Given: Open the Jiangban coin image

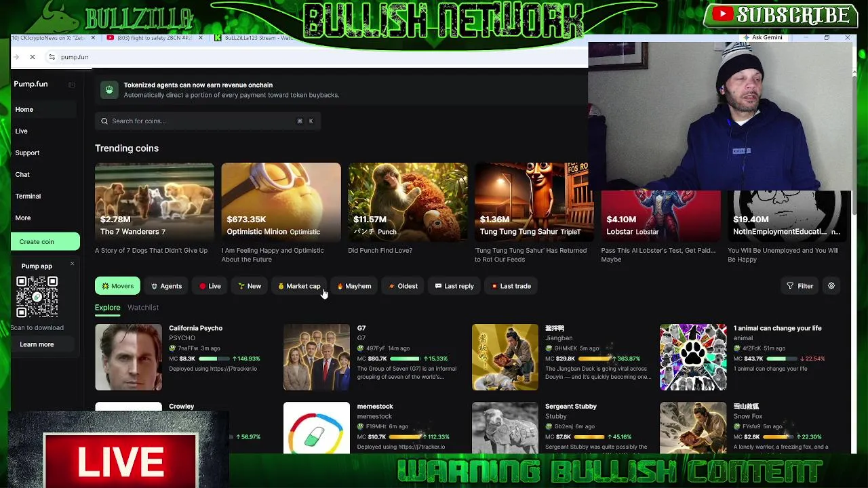Looking at the screenshot, I should click(505, 357).
